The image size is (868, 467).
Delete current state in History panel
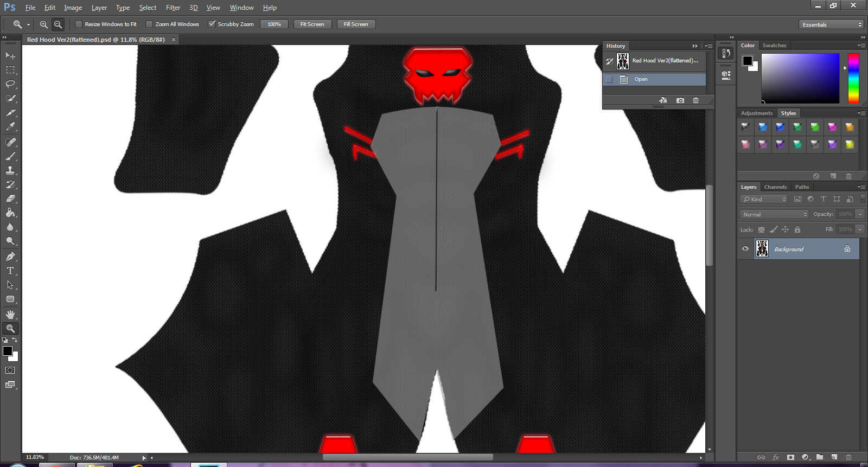(695, 100)
